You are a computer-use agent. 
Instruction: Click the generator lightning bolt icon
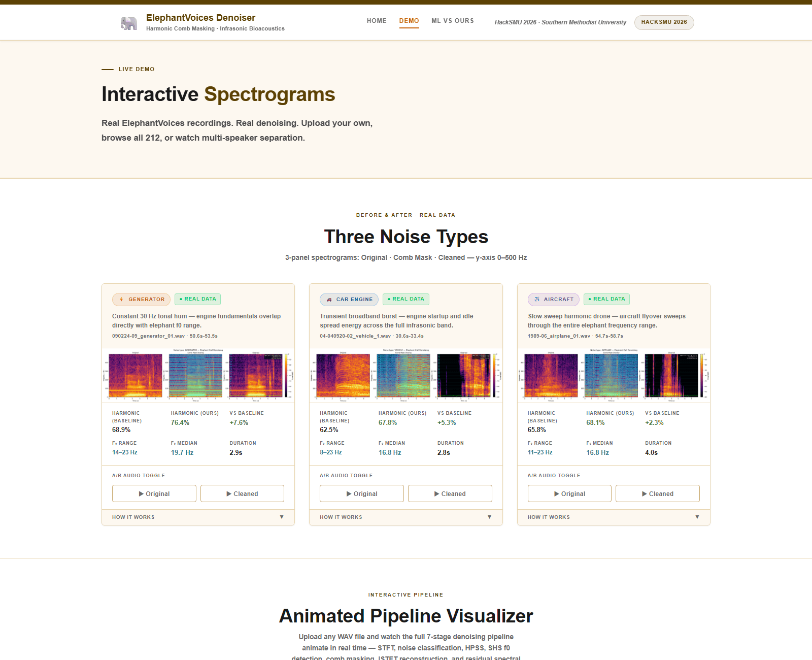[x=121, y=300]
